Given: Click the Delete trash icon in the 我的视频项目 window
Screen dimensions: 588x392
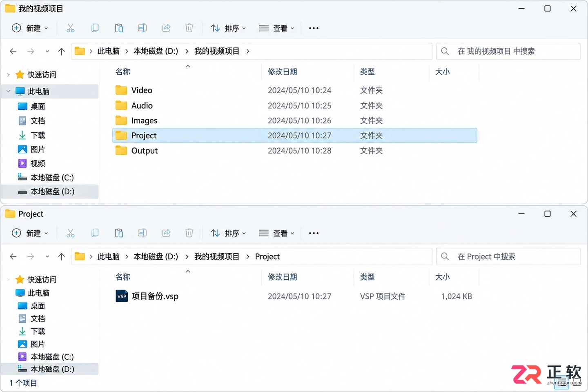Looking at the screenshot, I should (189, 28).
